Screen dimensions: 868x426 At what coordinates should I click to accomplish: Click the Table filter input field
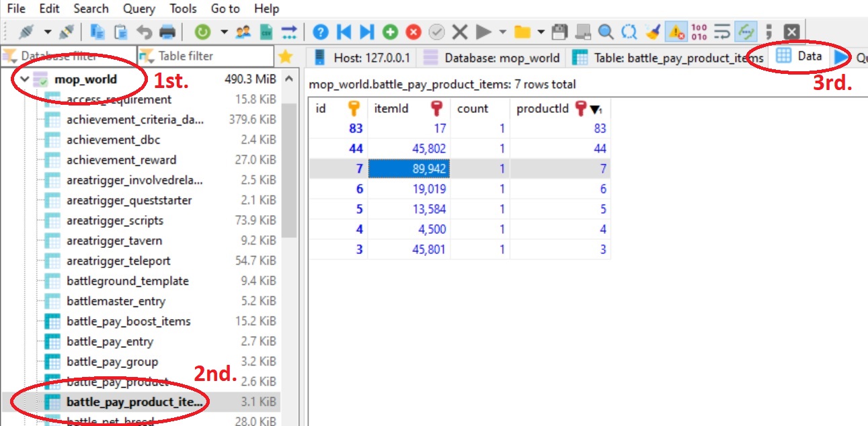click(x=205, y=56)
